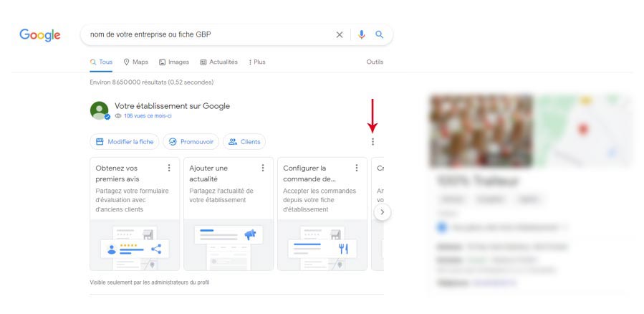Click Visible seulement par les administrateurs text
The width and height of the screenshot is (644, 314).
150,282
